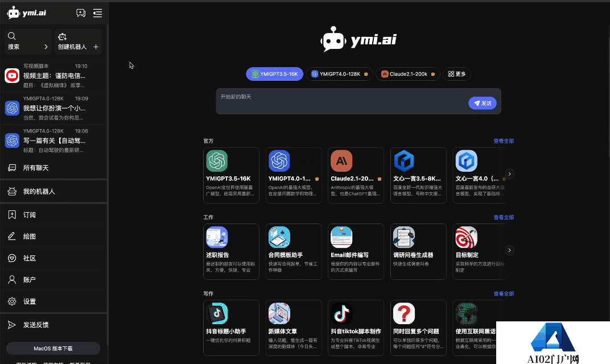Open the 调研问卷生成器 bot icon
Viewport: 610px width, 364px height.
[x=404, y=237]
